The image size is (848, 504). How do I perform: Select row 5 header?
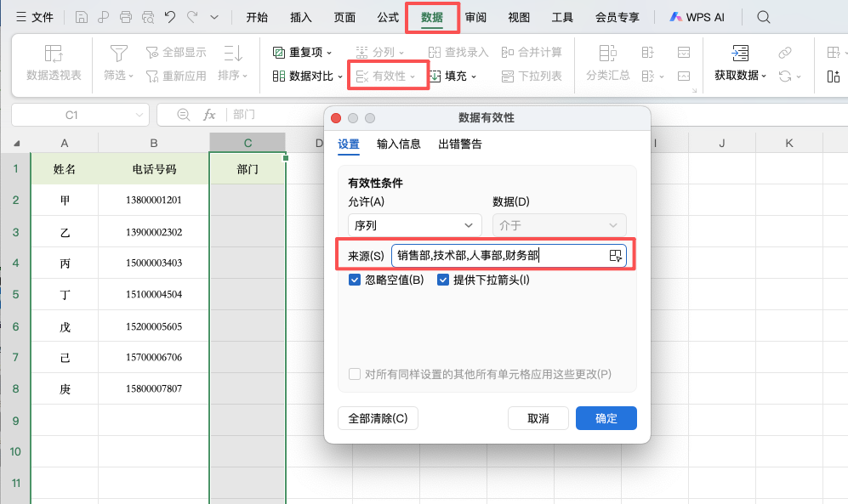pyautogui.click(x=15, y=294)
